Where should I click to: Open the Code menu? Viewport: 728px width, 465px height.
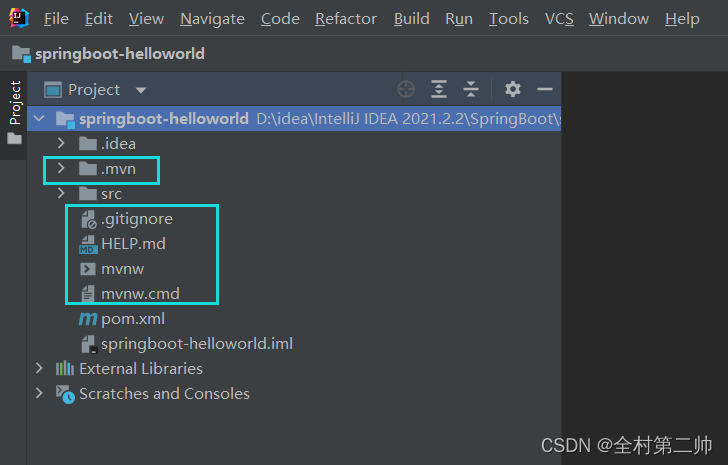280,19
